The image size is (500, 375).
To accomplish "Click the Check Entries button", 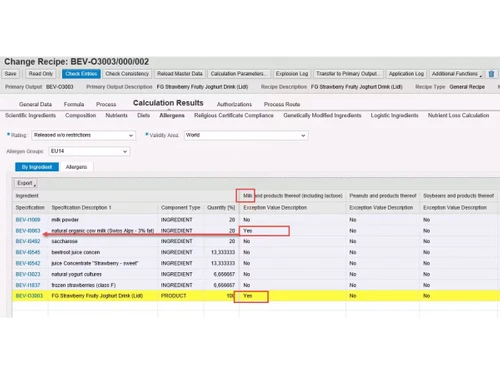I will [x=81, y=74].
